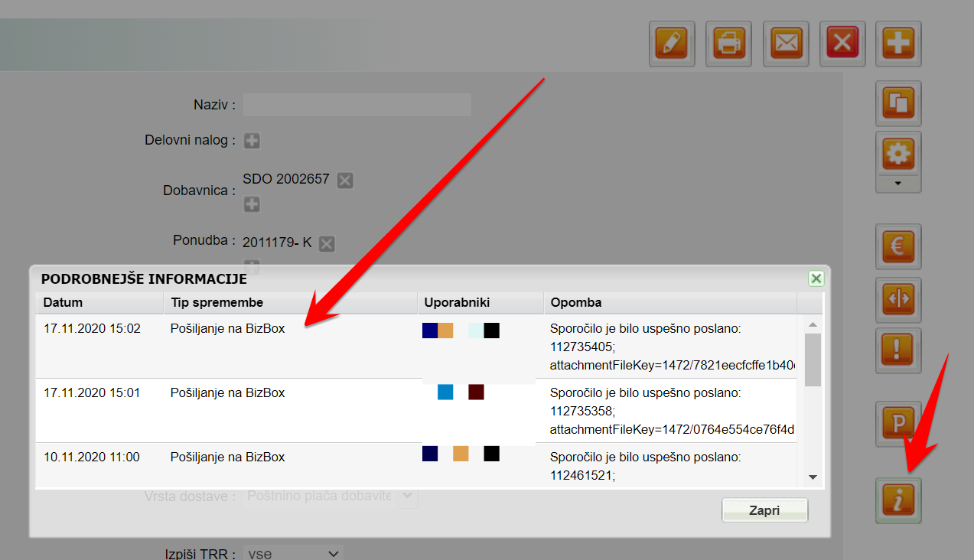Click the Zapri button
The width and height of the screenshot is (974, 560).
(x=764, y=510)
